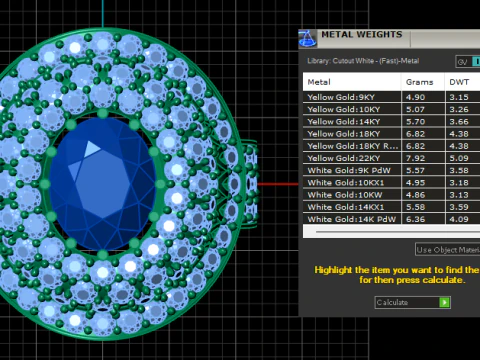Screen dimensions: 480x360
Task: Click the Metal column header
Action: pyautogui.click(x=352, y=82)
